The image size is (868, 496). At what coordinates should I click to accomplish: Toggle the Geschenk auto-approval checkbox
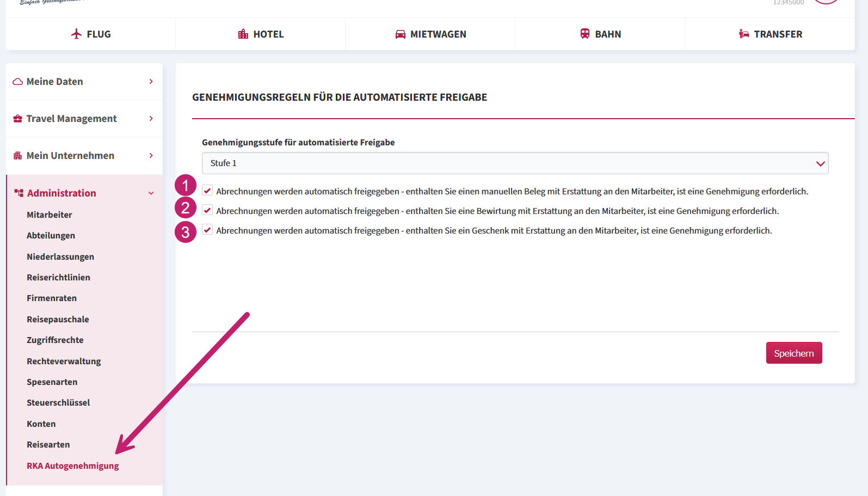[x=207, y=230]
